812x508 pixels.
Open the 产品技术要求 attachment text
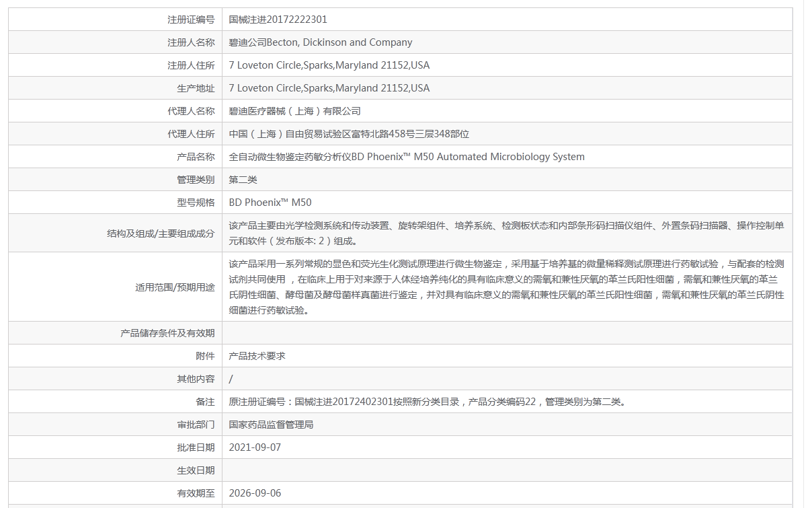[x=257, y=356]
